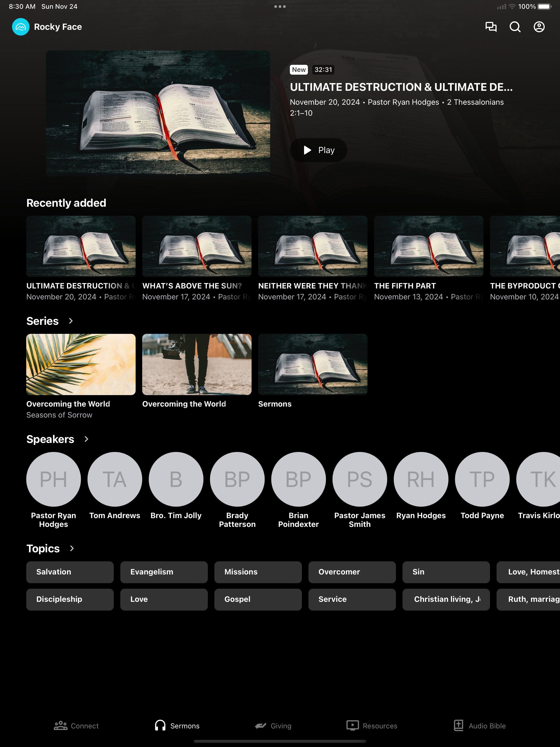The width and height of the screenshot is (560, 747).
Task: Tap the Speakers heading
Action: click(x=50, y=439)
